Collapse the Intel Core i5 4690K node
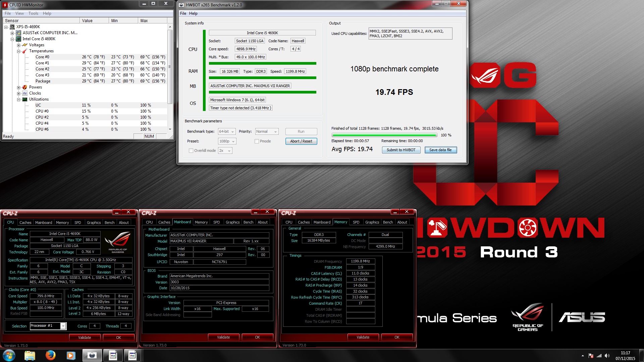 click(x=12, y=39)
